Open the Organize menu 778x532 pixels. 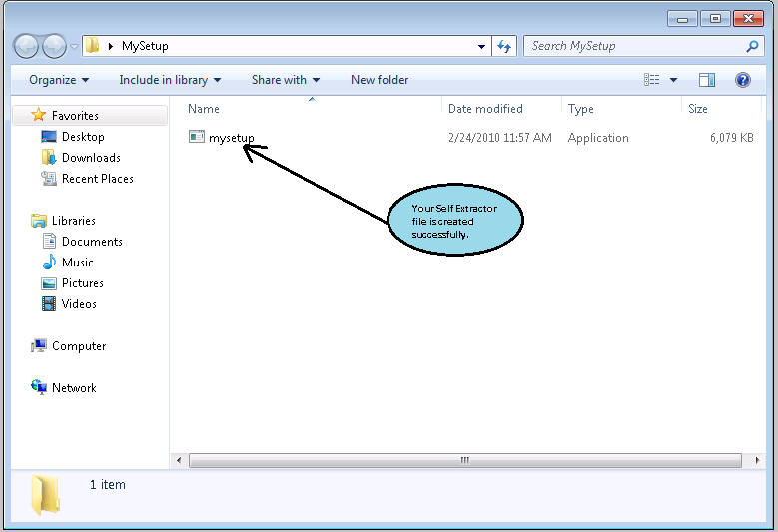[x=59, y=80]
